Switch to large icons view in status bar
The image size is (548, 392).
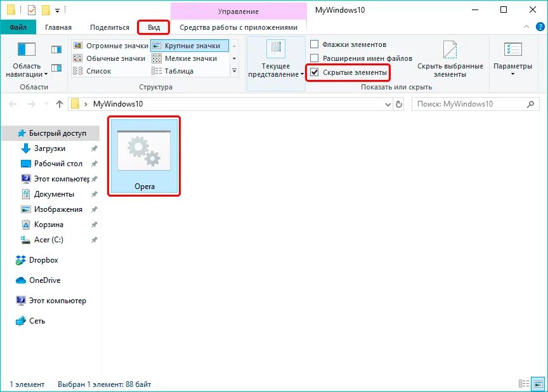click(537, 384)
